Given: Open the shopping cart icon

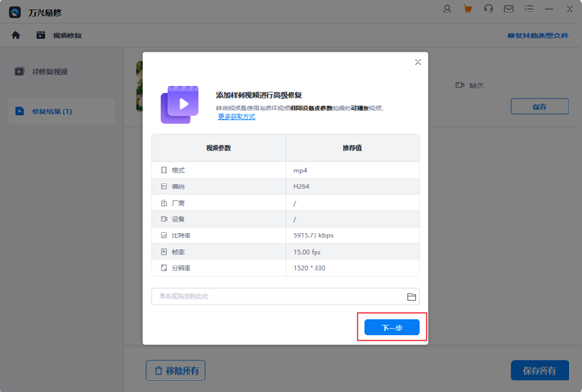Looking at the screenshot, I should [468, 10].
